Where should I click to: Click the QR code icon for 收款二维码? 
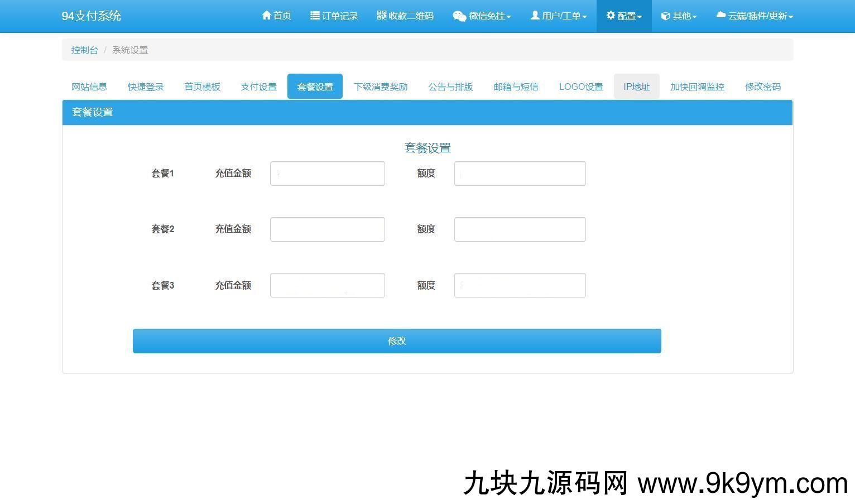pos(382,15)
